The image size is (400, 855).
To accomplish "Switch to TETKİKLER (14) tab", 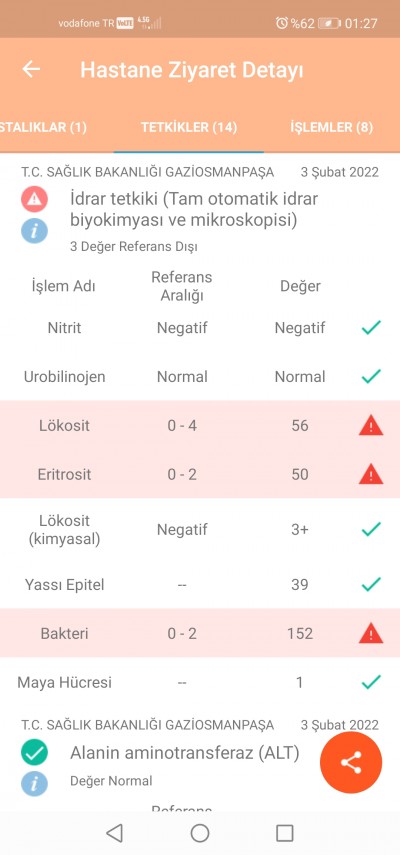I will tap(189, 127).
